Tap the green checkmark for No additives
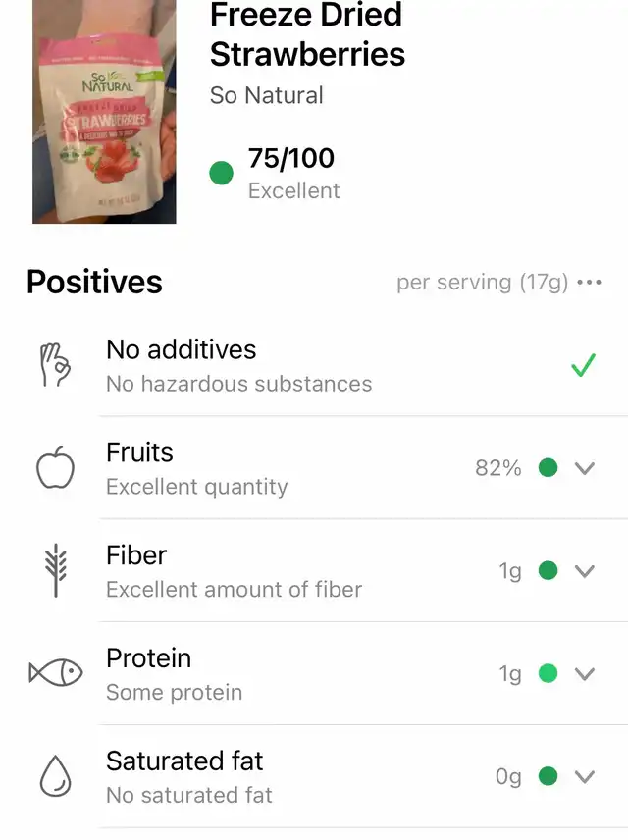Image resolution: width=628 pixels, height=840 pixels. 584,366
